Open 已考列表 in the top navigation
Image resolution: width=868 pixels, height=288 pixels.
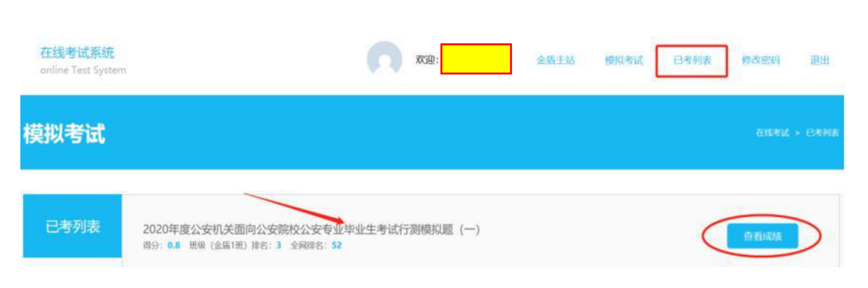tap(692, 60)
